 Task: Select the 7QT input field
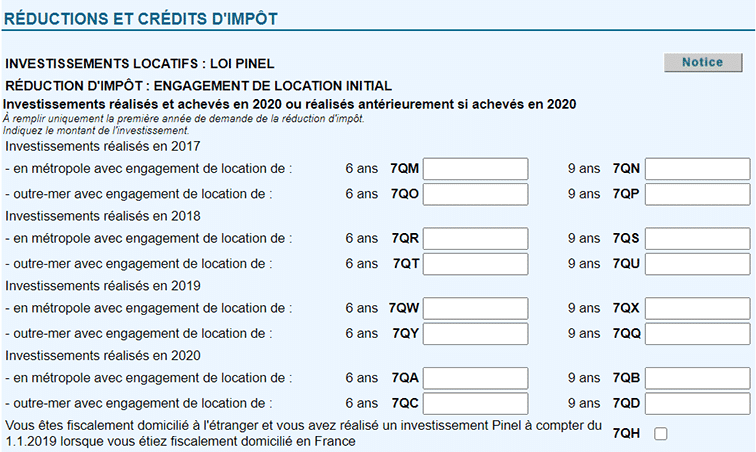(x=475, y=263)
